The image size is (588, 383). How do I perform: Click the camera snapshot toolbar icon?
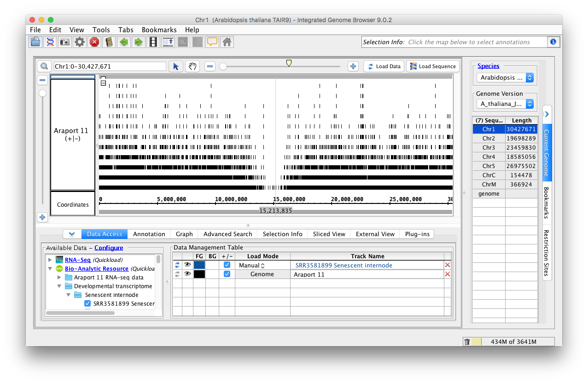(65, 42)
